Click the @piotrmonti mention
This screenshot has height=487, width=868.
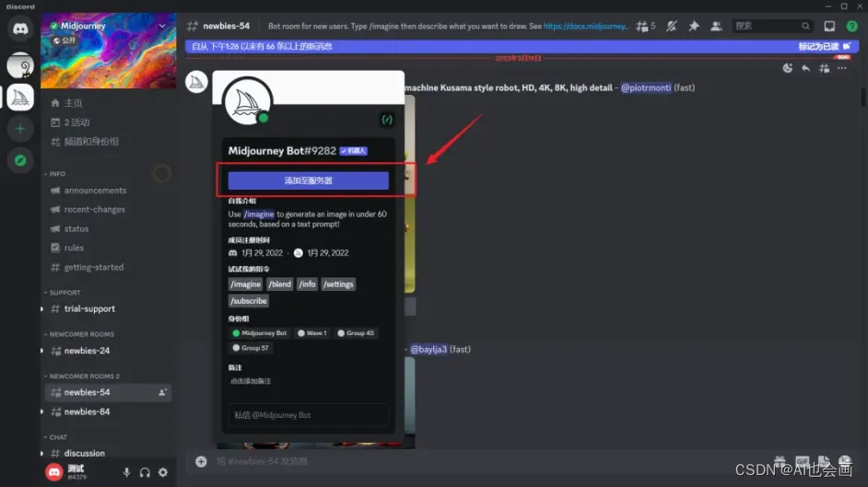(645, 87)
